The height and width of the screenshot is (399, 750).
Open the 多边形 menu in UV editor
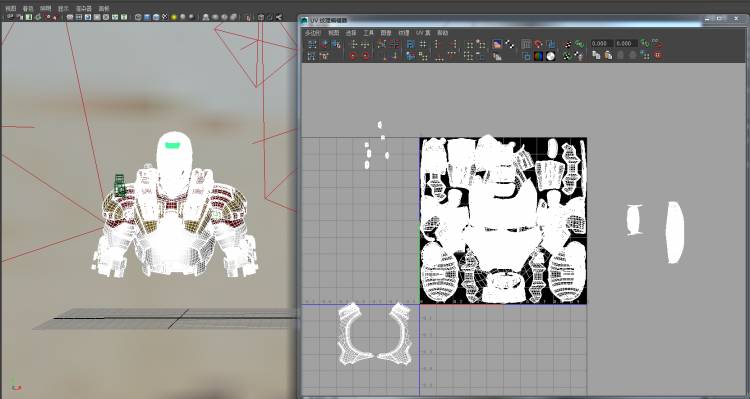pyautogui.click(x=313, y=33)
